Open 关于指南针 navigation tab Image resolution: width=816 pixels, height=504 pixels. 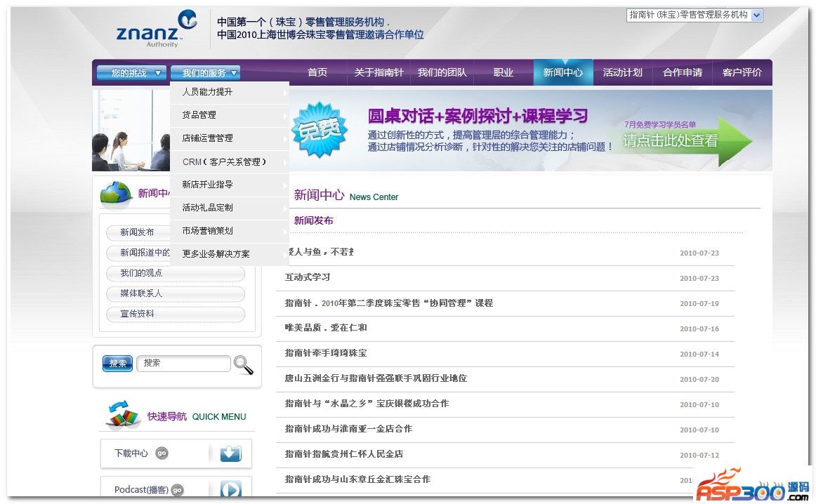[379, 72]
